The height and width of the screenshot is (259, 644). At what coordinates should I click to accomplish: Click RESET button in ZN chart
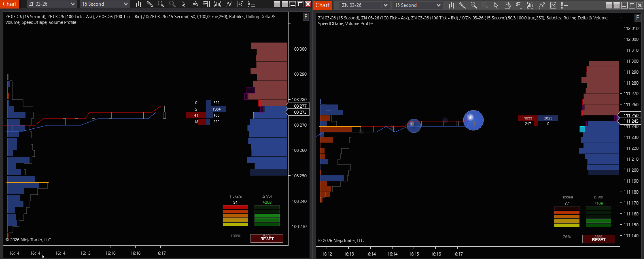click(598, 239)
